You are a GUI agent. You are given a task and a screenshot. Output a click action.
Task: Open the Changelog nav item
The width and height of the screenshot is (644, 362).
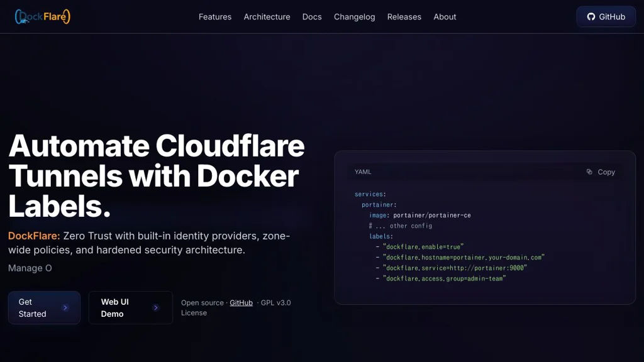coord(354,17)
